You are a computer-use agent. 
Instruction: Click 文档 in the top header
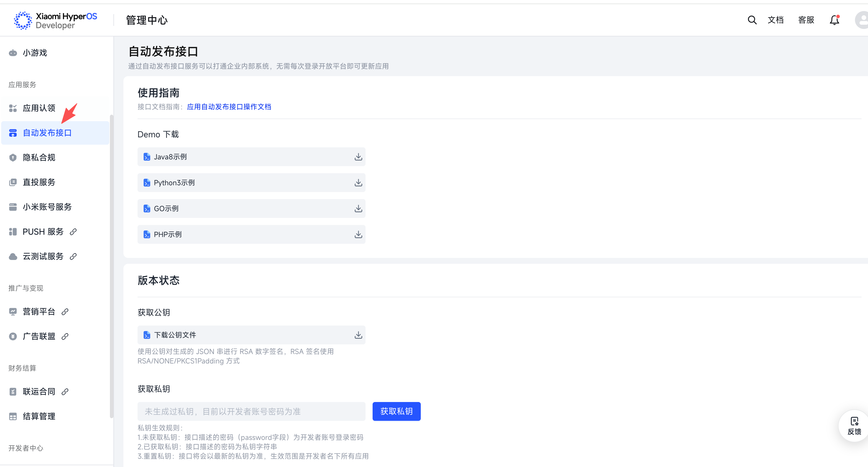775,20
